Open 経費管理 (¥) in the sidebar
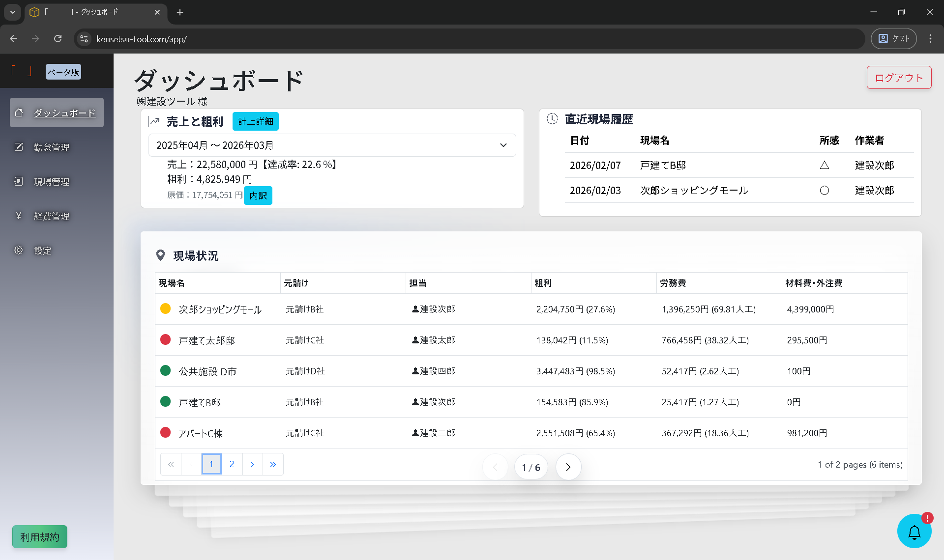Viewport: 944px width, 560px height. (52, 216)
